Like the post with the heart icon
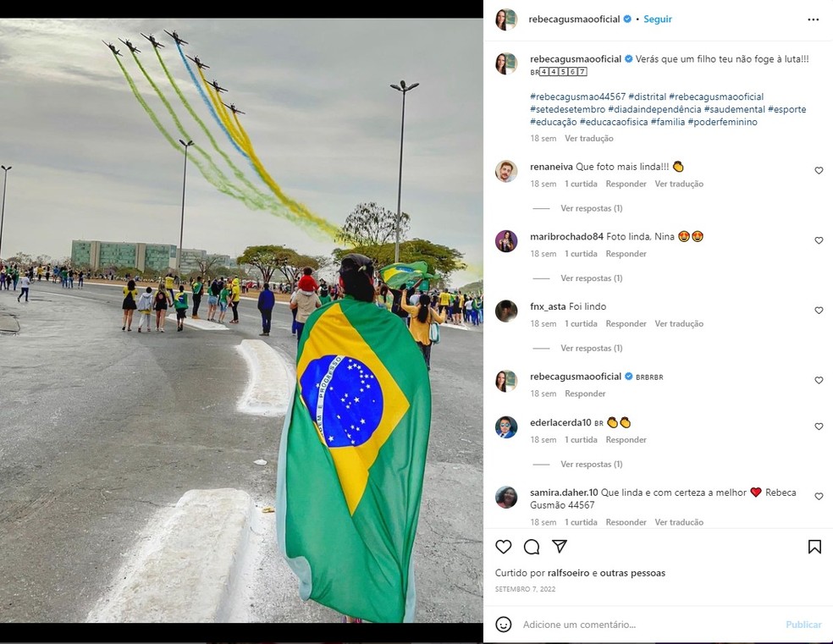 click(x=503, y=547)
